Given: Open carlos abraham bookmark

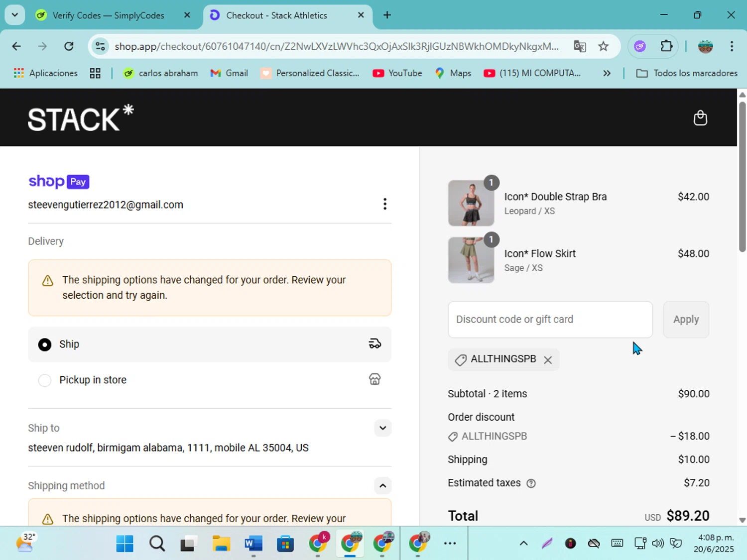Looking at the screenshot, I should pos(160,73).
